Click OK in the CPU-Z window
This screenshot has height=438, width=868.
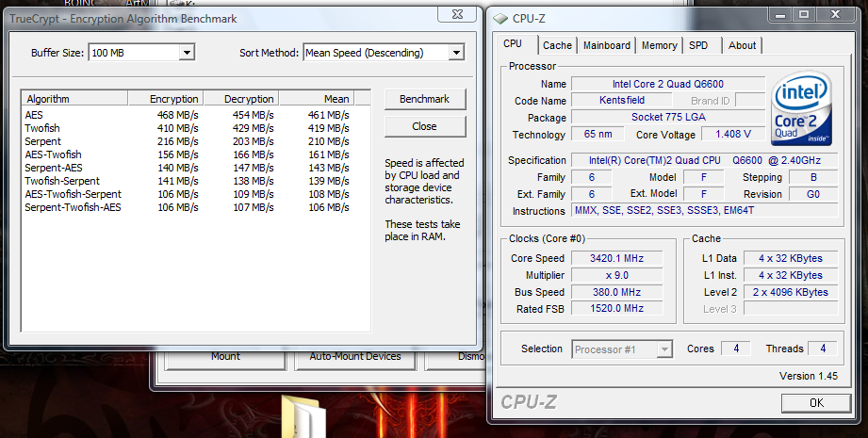[x=816, y=402]
